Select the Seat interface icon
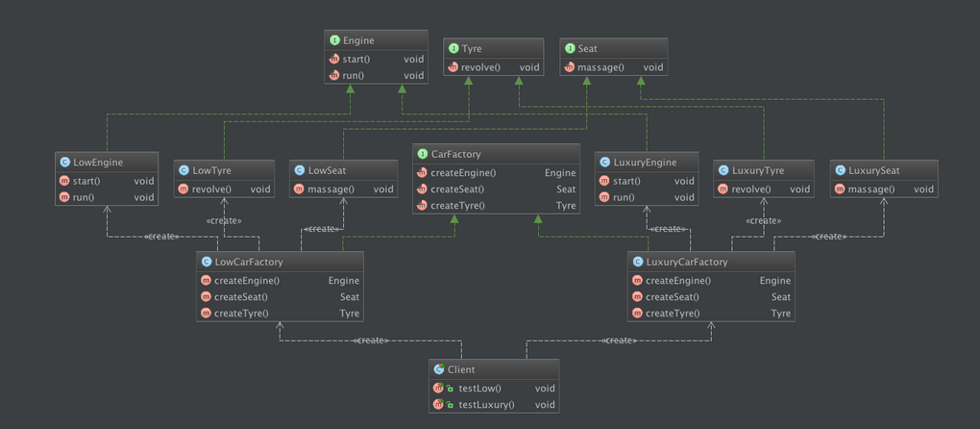The width and height of the screenshot is (980, 429). click(x=570, y=48)
